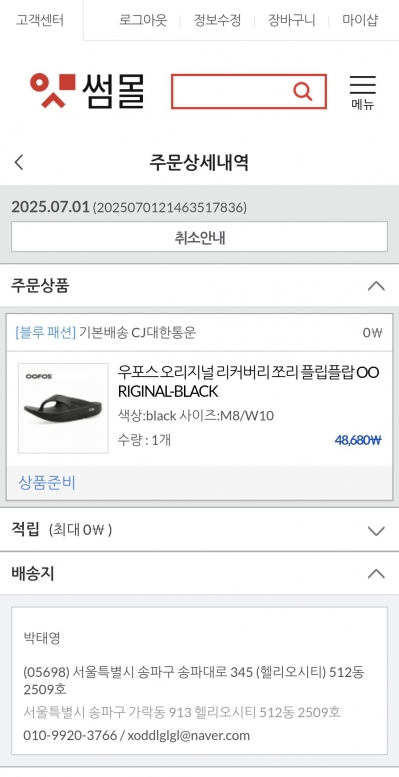Click the red search magnifier icon
This screenshot has height=777, width=399.
(x=302, y=91)
